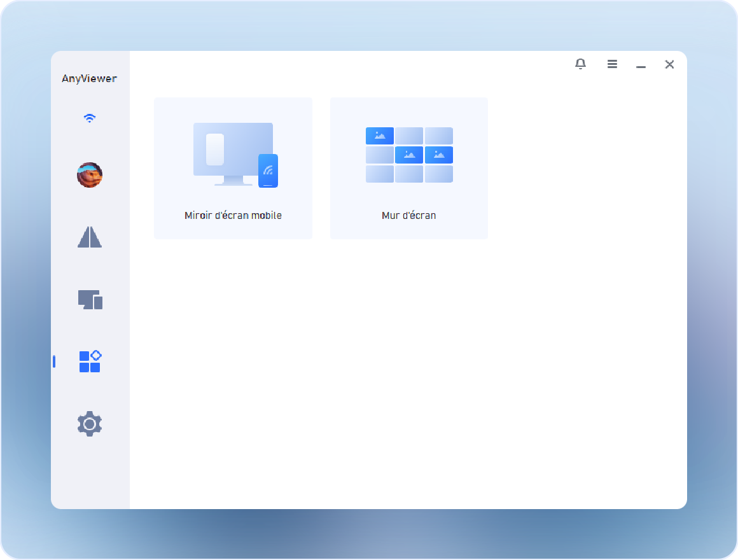Click the AnyViewer title in sidebar
The image size is (738, 560).
89,79
